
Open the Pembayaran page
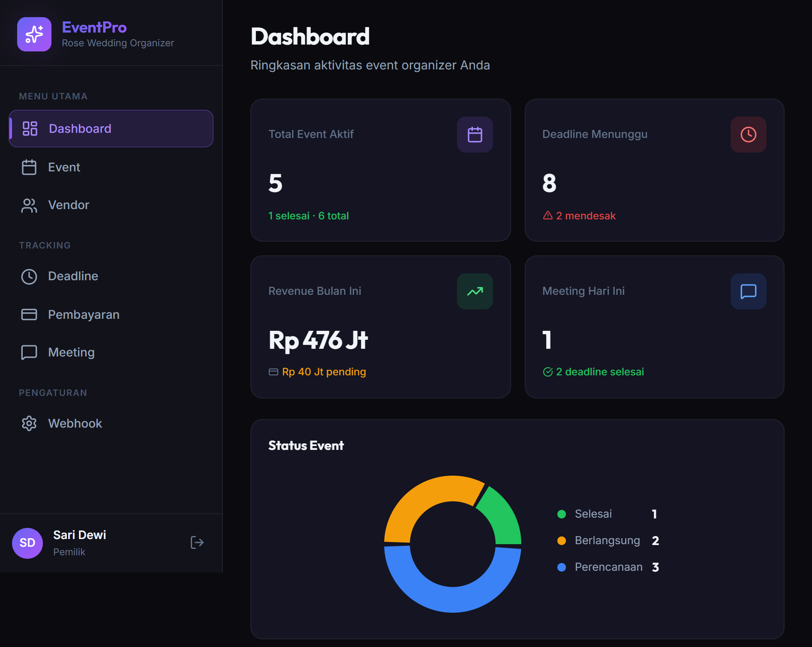tap(84, 315)
